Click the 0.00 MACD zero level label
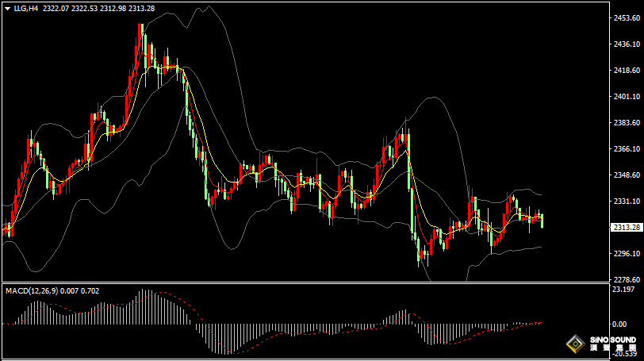The image size is (644, 361). pos(619,324)
